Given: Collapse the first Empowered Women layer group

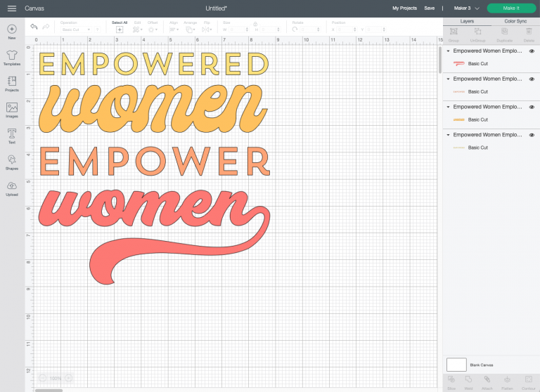Looking at the screenshot, I should tap(449, 51).
